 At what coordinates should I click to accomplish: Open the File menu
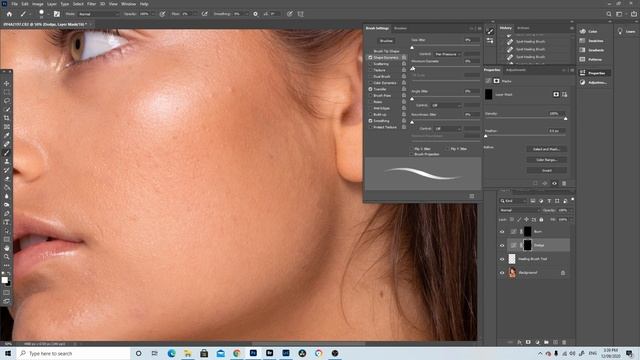click(x=14, y=4)
